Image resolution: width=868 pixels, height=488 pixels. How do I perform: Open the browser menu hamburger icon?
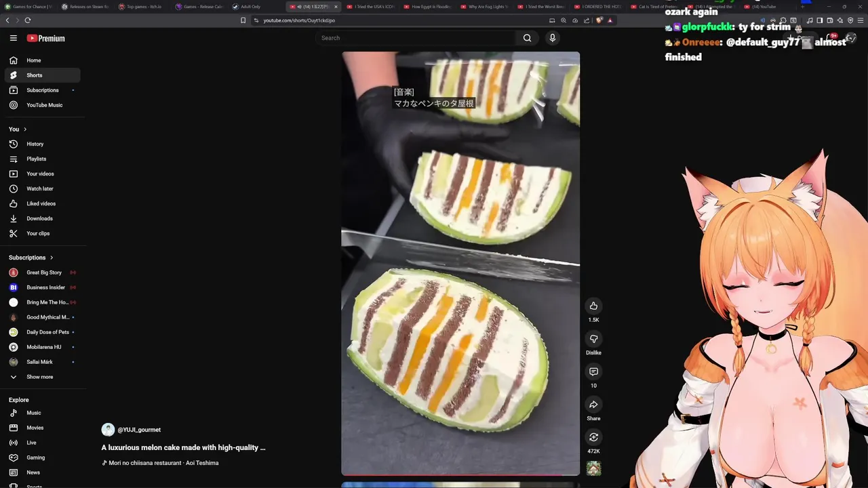tap(861, 20)
